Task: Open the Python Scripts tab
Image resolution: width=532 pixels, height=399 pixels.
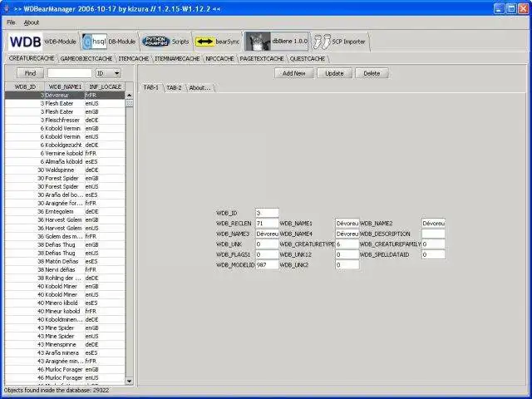Action: point(165,42)
